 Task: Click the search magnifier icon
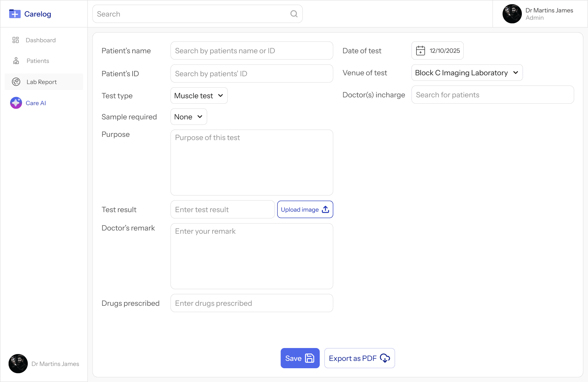(294, 14)
